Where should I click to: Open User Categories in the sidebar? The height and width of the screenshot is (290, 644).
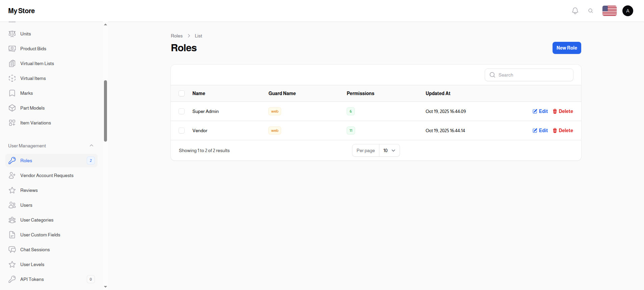(x=51, y=220)
